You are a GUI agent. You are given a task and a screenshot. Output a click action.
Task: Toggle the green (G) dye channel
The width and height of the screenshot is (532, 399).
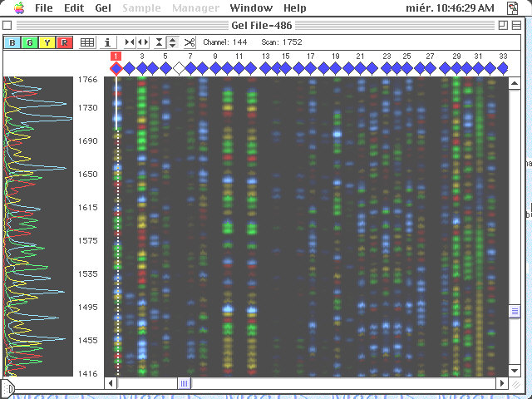[30, 42]
